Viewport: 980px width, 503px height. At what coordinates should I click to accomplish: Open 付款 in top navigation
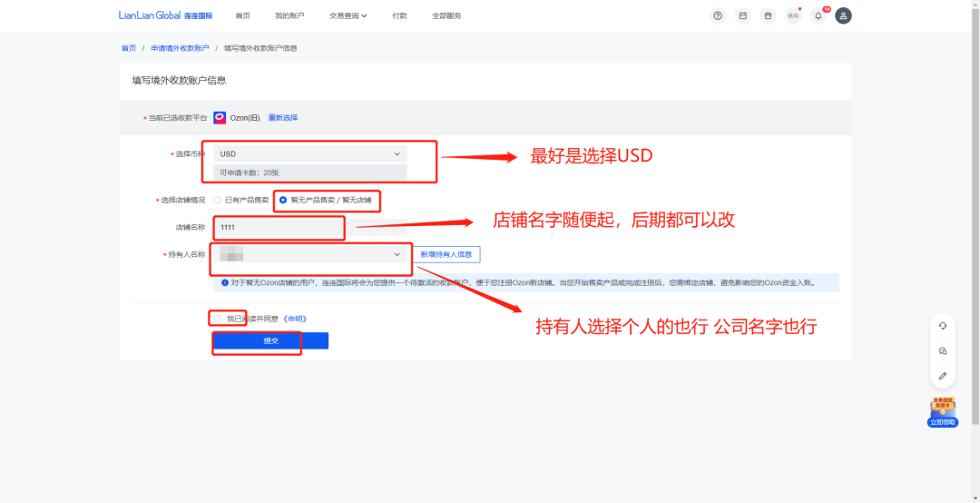tap(399, 15)
